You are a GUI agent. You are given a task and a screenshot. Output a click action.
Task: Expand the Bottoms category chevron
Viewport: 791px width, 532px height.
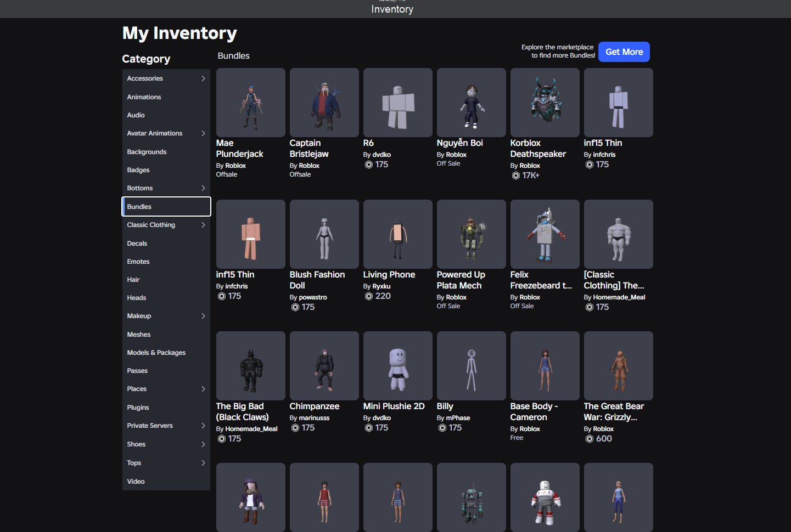203,188
